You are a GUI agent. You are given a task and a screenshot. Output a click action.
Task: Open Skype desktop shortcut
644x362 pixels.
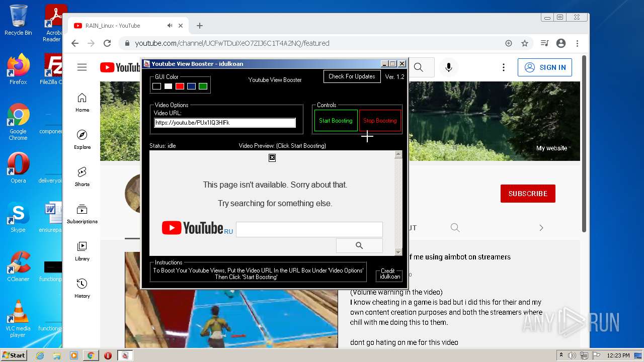click(x=18, y=217)
